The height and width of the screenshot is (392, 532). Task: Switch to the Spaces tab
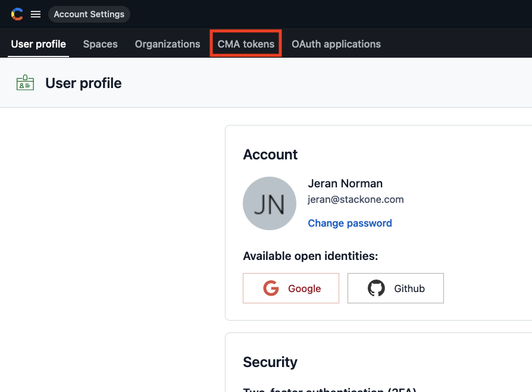click(101, 44)
